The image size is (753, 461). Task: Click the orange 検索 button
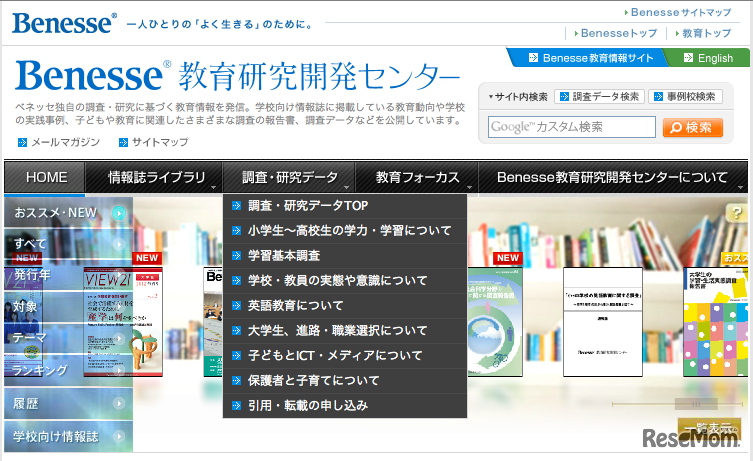pos(692,127)
